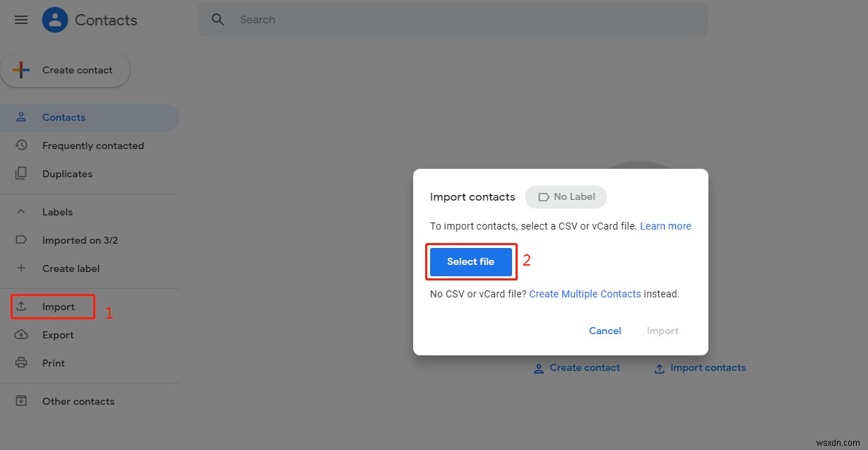Select the No Label chip
This screenshot has width=868, height=450.
tap(566, 197)
